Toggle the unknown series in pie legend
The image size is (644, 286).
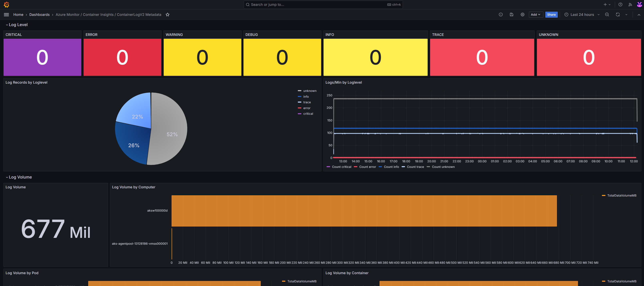point(310,91)
